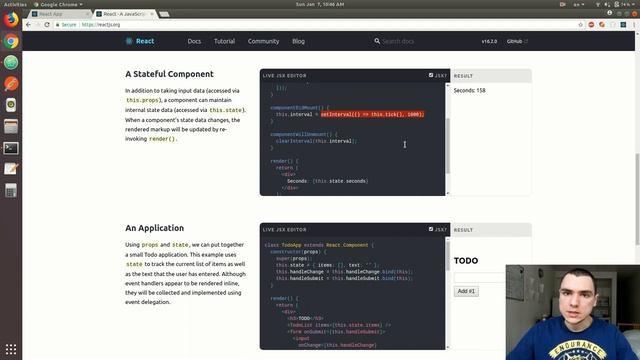Click the search magnifier icon

pos(377,41)
